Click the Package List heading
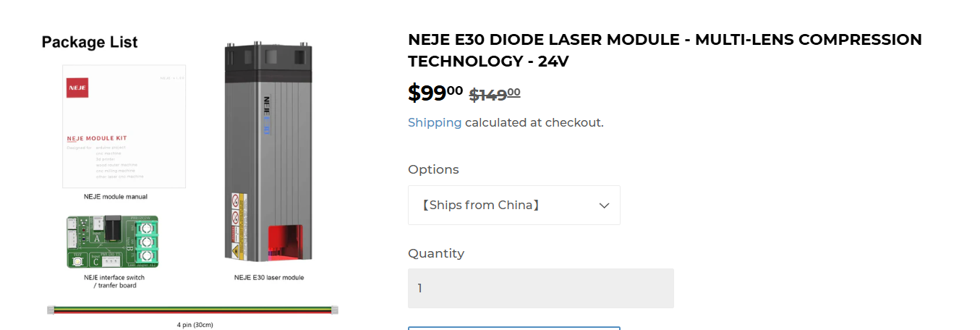The height and width of the screenshot is (330, 980). (90, 42)
